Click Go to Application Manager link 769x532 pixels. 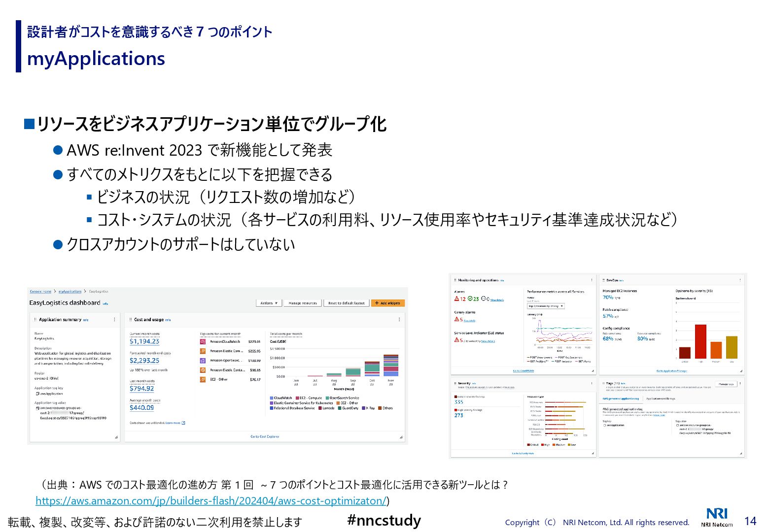[671, 371]
